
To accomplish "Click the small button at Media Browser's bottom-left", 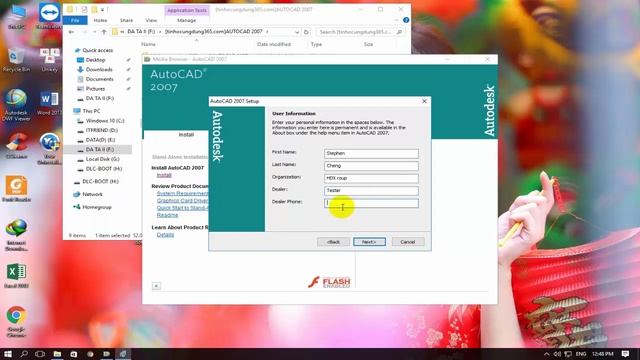I will click(156, 286).
